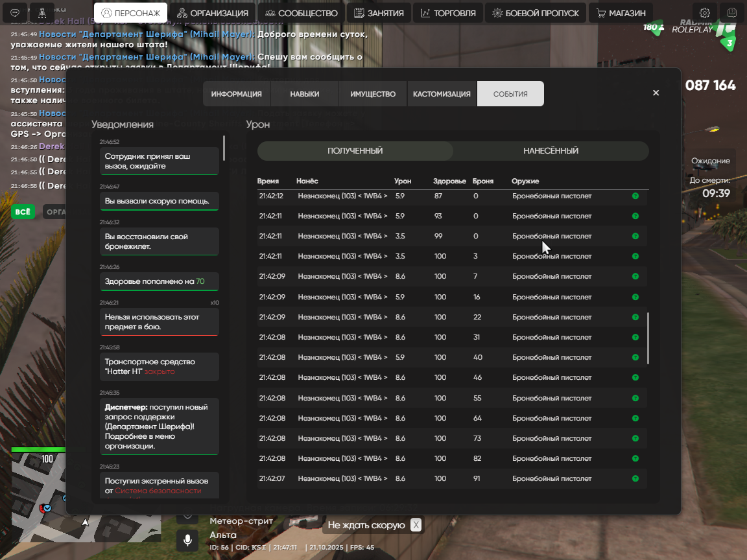Click the damage table scrollbar

coord(648,338)
